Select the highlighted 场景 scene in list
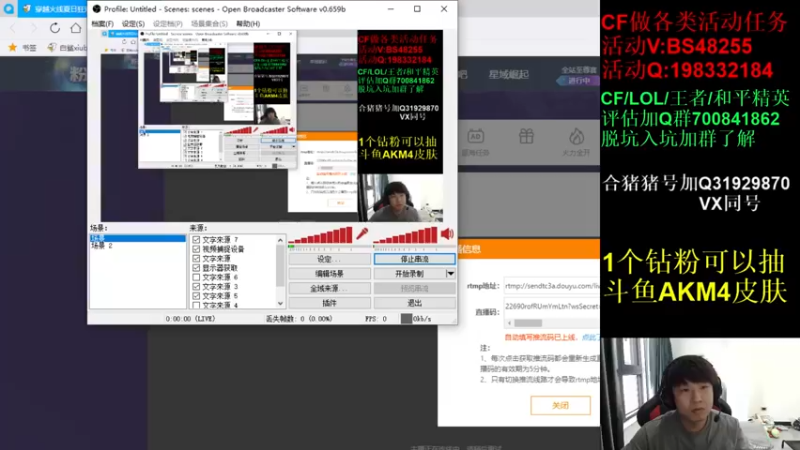The height and width of the screenshot is (450, 800). click(x=137, y=238)
